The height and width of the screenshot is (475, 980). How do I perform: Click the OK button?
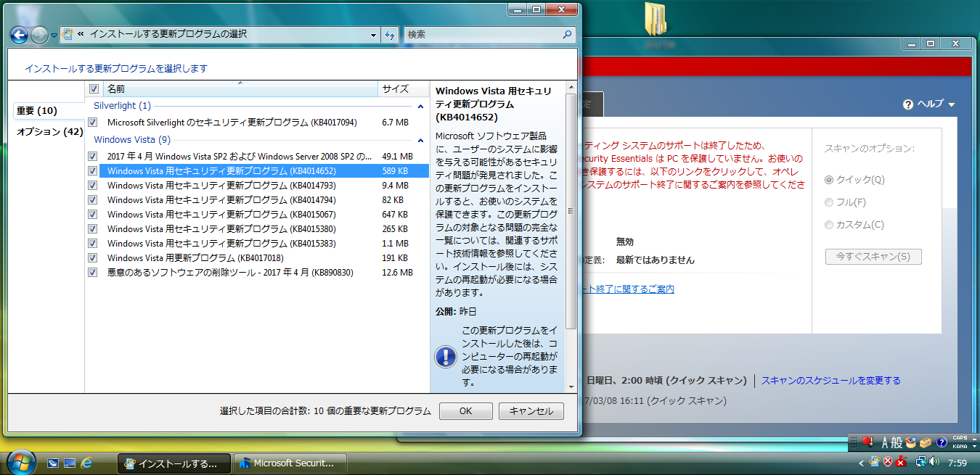(466, 411)
